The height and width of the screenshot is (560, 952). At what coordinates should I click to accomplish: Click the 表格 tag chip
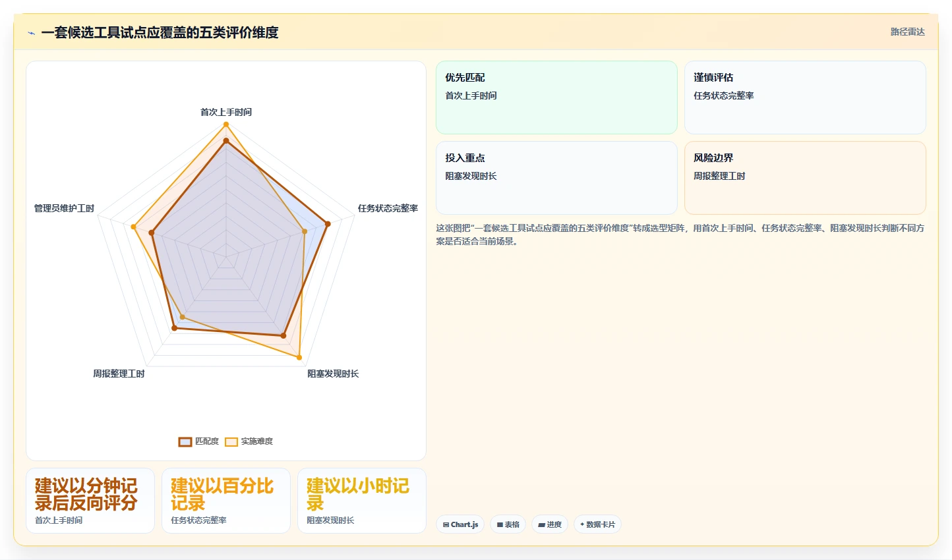pyautogui.click(x=508, y=524)
